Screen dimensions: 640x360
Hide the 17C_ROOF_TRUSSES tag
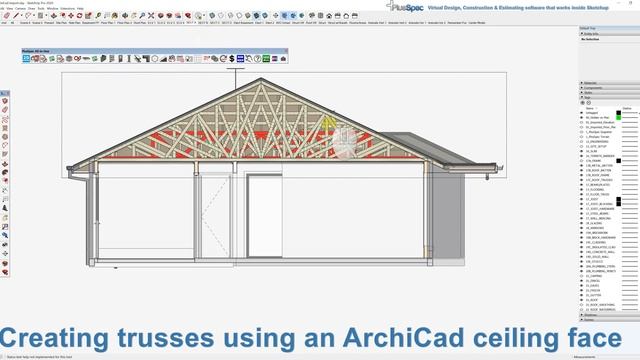click(582, 180)
